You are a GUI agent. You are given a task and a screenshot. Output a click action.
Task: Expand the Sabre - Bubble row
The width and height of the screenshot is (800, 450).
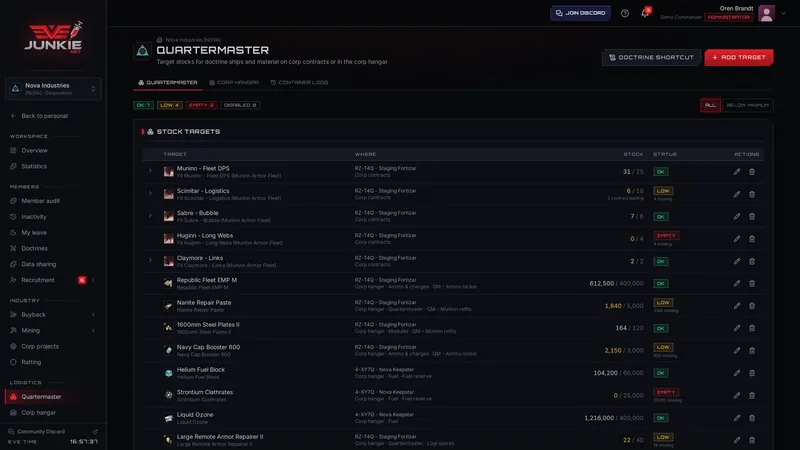point(150,215)
